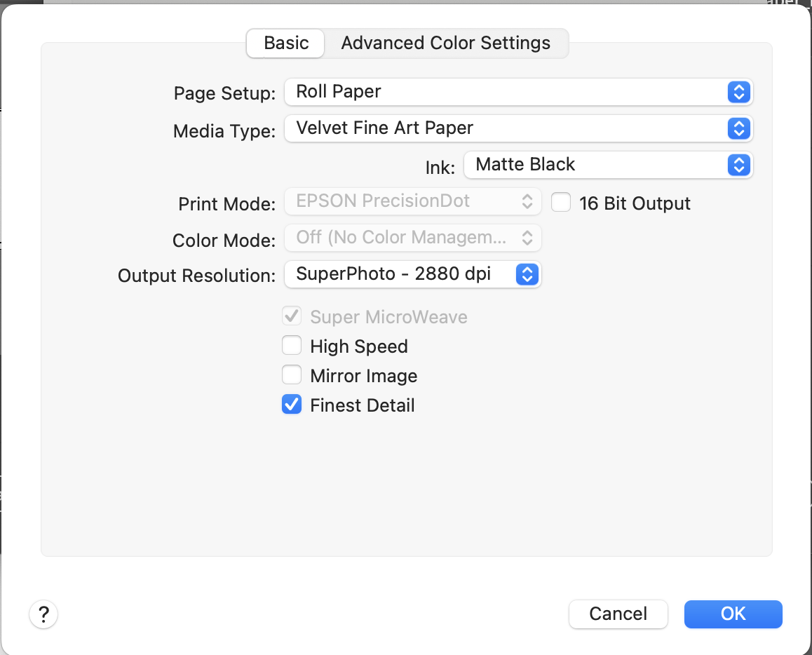Click the blue chevron arrows beside Roll Paper
Image resolution: width=812 pixels, height=655 pixels.
tap(738, 92)
